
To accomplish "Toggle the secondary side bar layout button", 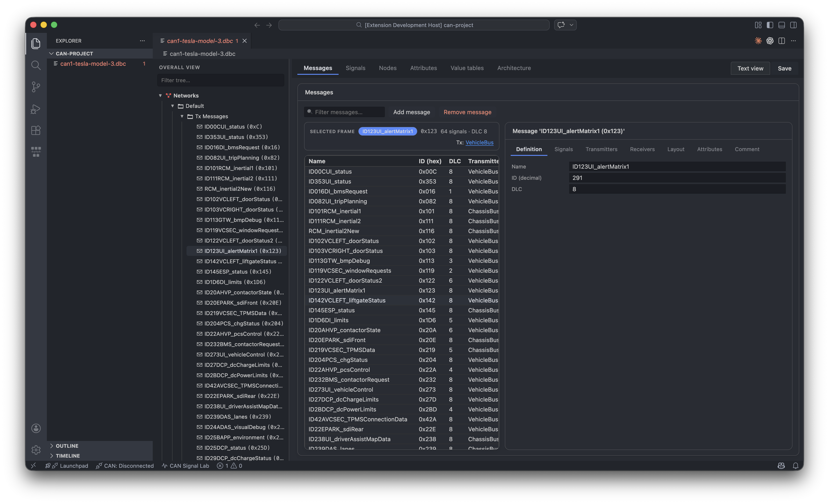I will (793, 25).
